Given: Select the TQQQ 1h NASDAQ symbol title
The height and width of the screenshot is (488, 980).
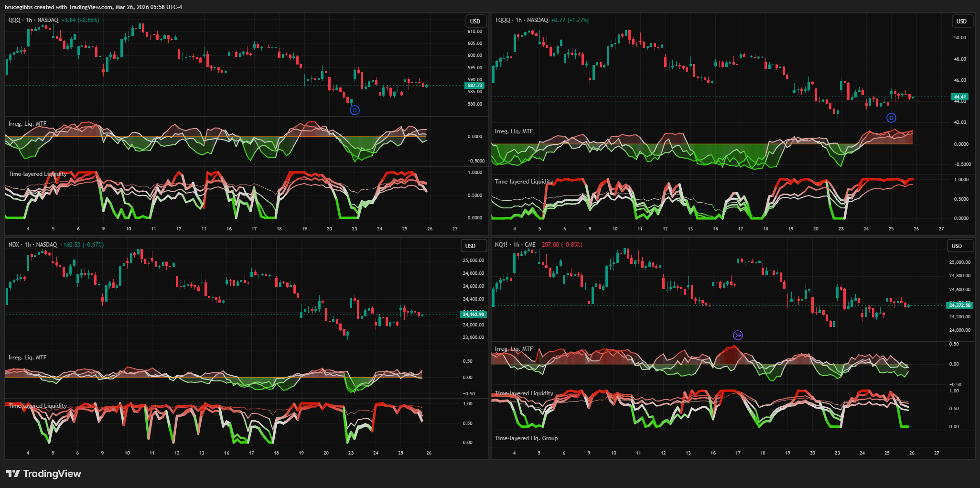Looking at the screenshot, I should click(521, 20).
